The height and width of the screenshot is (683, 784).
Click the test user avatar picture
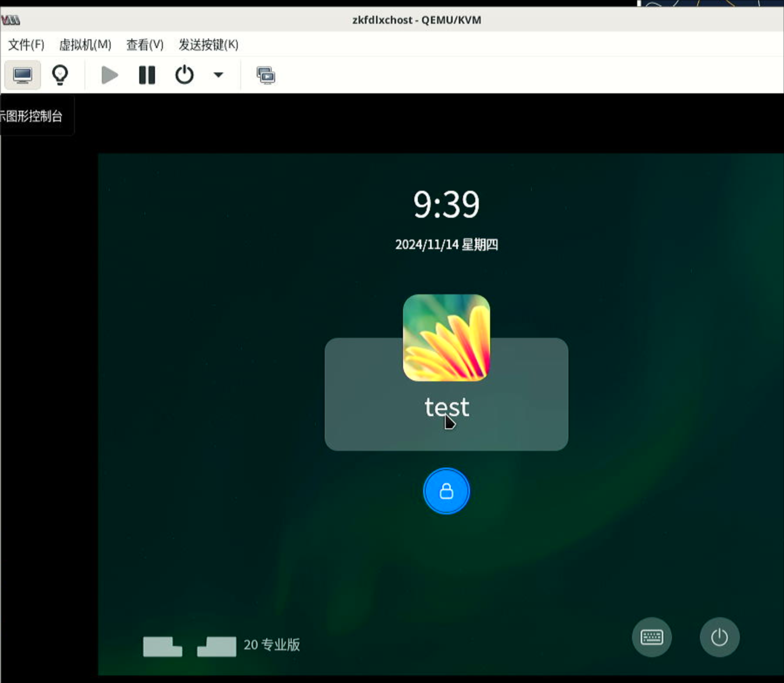point(446,338)
